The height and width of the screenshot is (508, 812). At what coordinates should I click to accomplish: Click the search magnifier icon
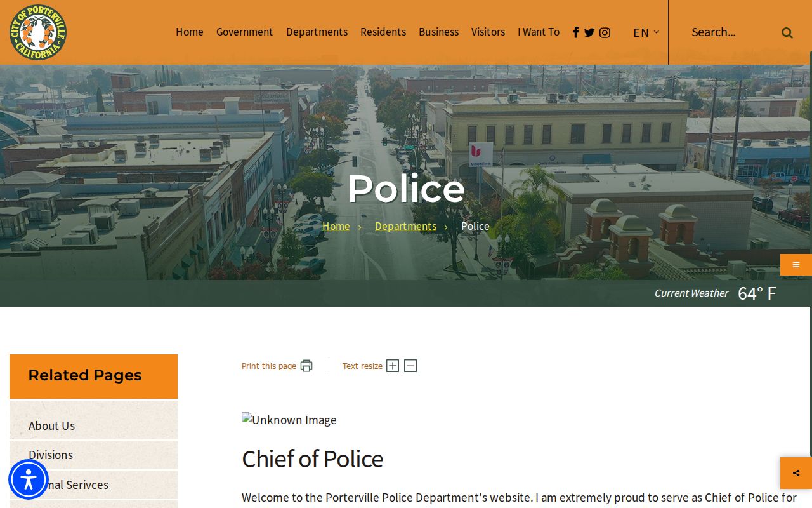(787, 32)
